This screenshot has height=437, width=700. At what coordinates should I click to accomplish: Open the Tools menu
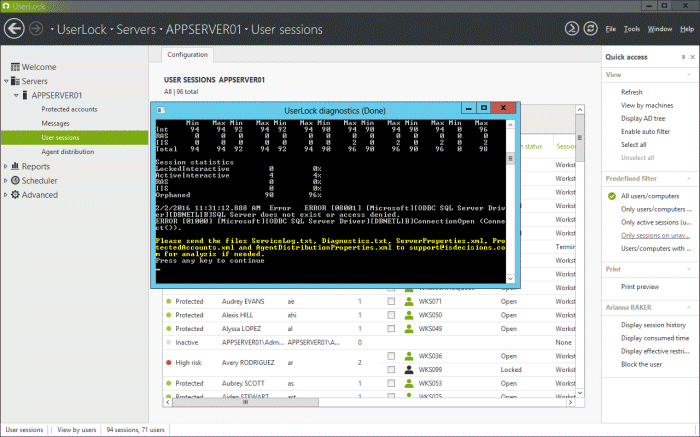click(x=632, y=29)
